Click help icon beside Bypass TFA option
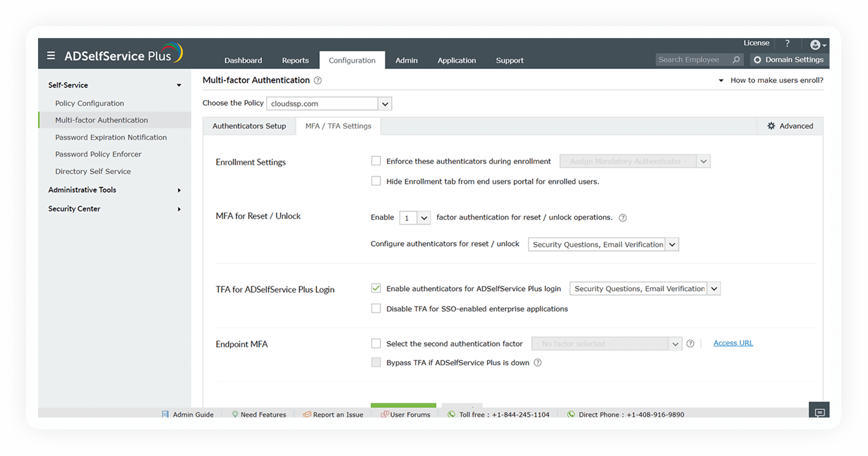Viewport: 868px width, 456px height. (x=538, y=363)
